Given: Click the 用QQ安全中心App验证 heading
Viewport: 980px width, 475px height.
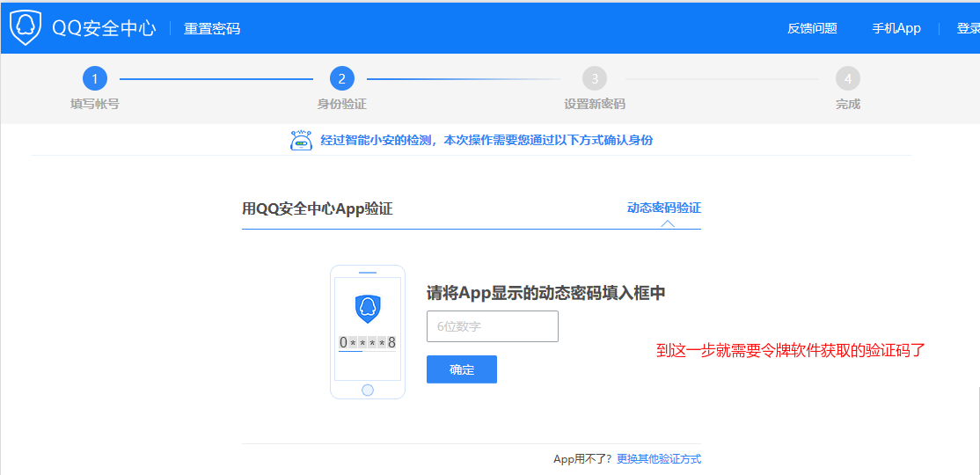Looking at the screenshot, I should pyautogui.click(x=318, y=208).
